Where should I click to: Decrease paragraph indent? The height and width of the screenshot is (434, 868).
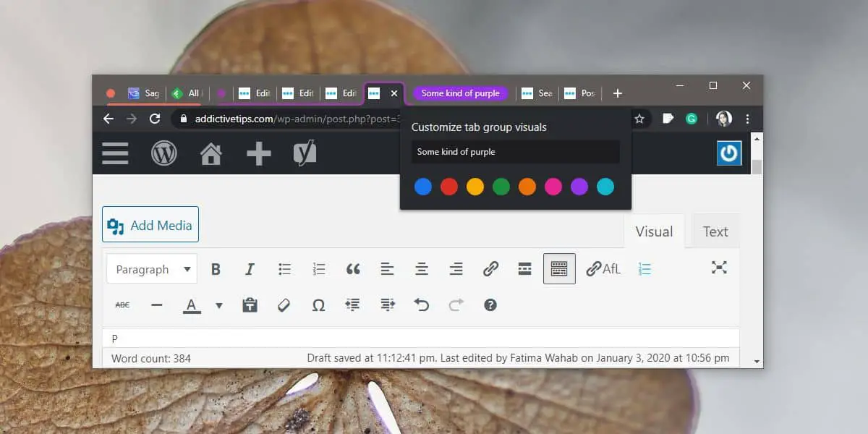pos(352,305)
